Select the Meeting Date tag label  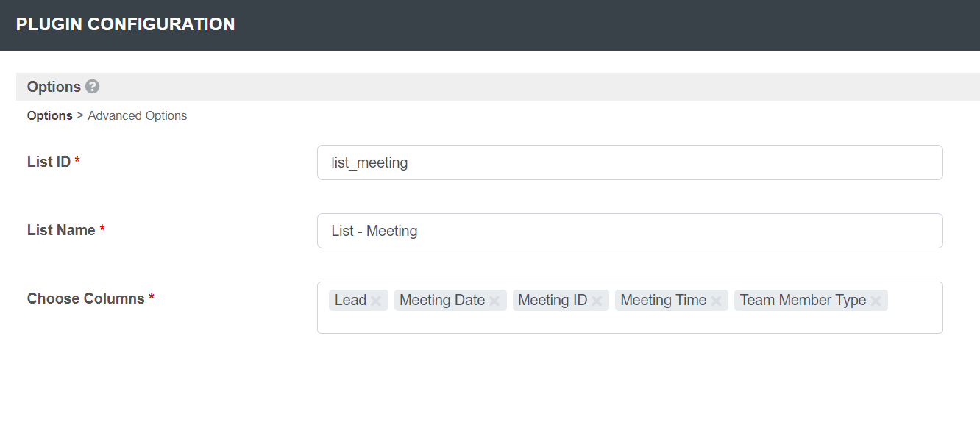point(441,300)
